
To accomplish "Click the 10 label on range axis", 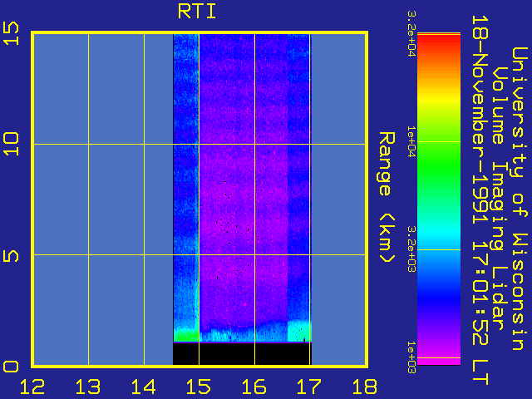I will pyautogui.click(x=11, y=144).
